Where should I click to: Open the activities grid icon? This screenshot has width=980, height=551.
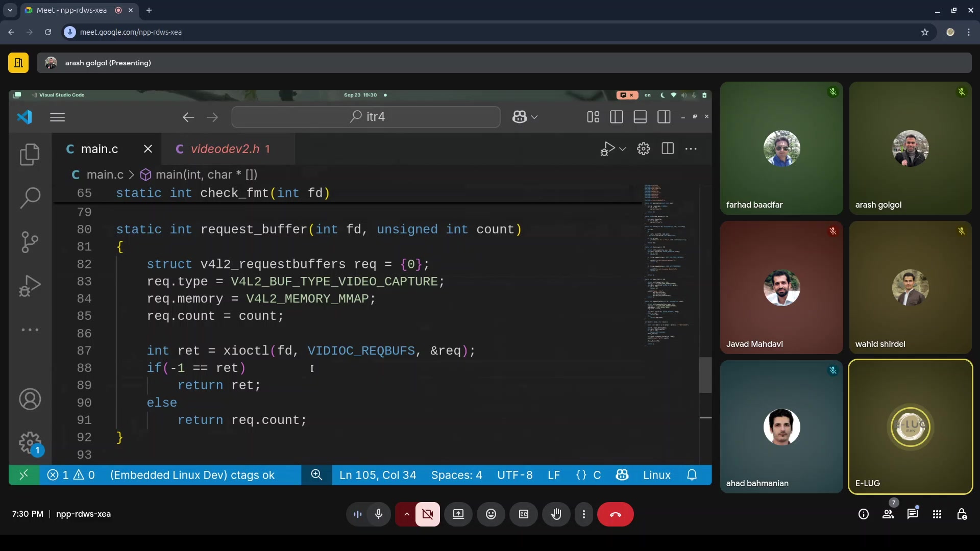click(937, 514)
